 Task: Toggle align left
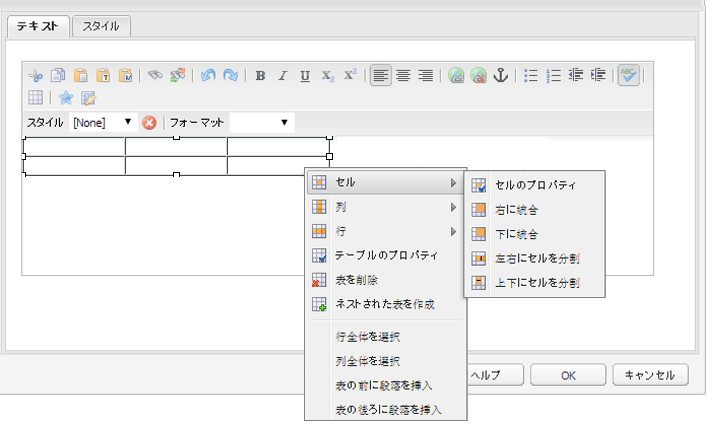pyautogui.click(x=381, y=75)
